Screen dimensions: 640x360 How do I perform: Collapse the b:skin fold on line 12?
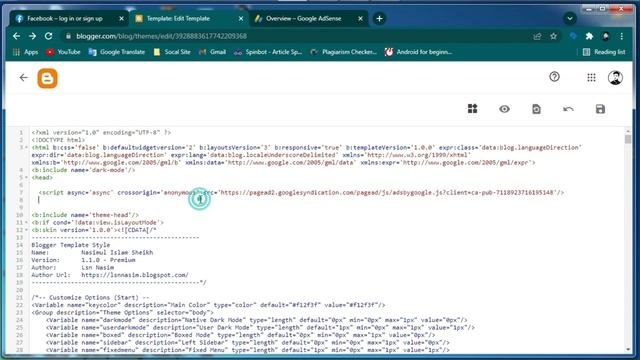(x=27, y=230)
